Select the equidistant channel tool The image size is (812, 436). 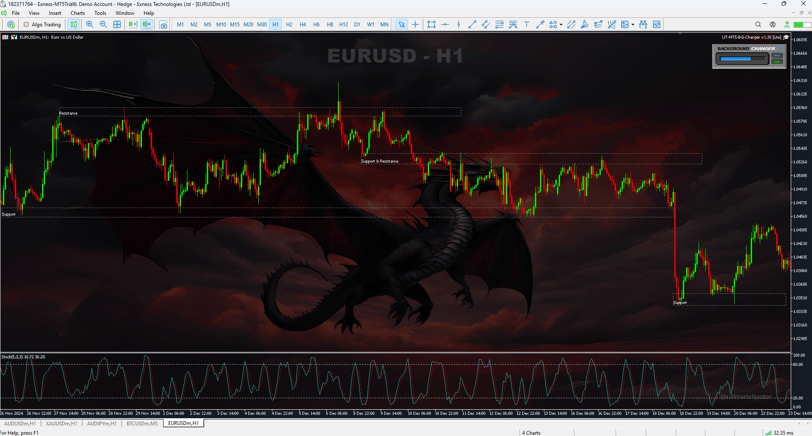pos(486,24)
